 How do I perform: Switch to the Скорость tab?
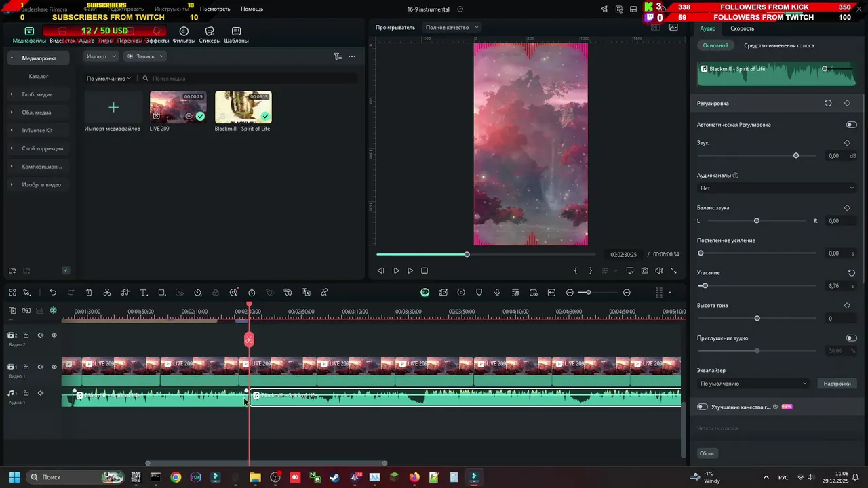742,28
